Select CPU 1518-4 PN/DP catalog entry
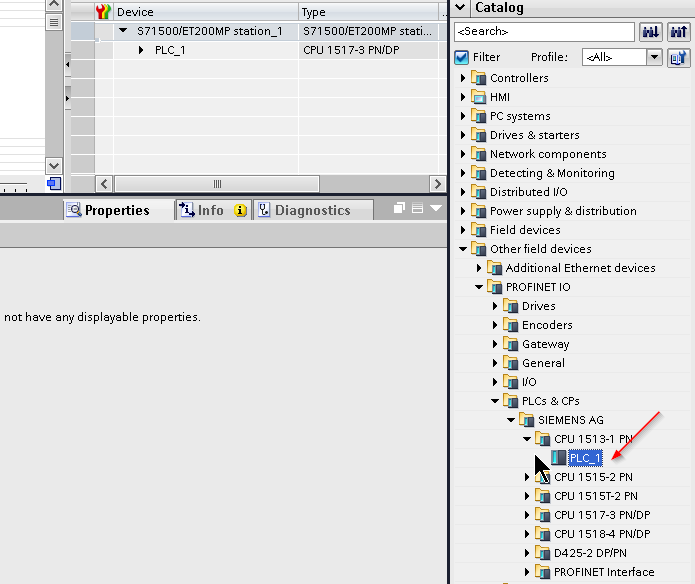Screen dimensions: 695x584 click(602, 534)
